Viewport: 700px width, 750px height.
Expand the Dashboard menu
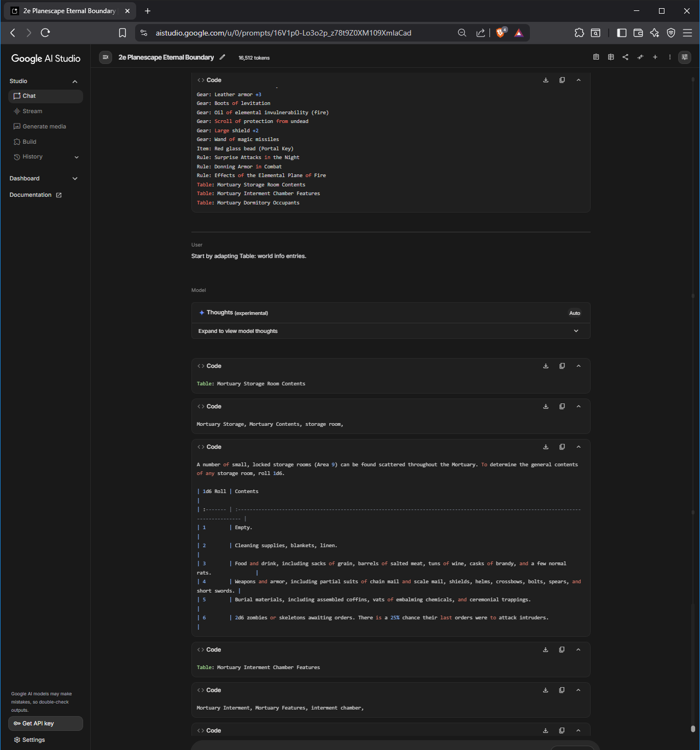(75, 179)
